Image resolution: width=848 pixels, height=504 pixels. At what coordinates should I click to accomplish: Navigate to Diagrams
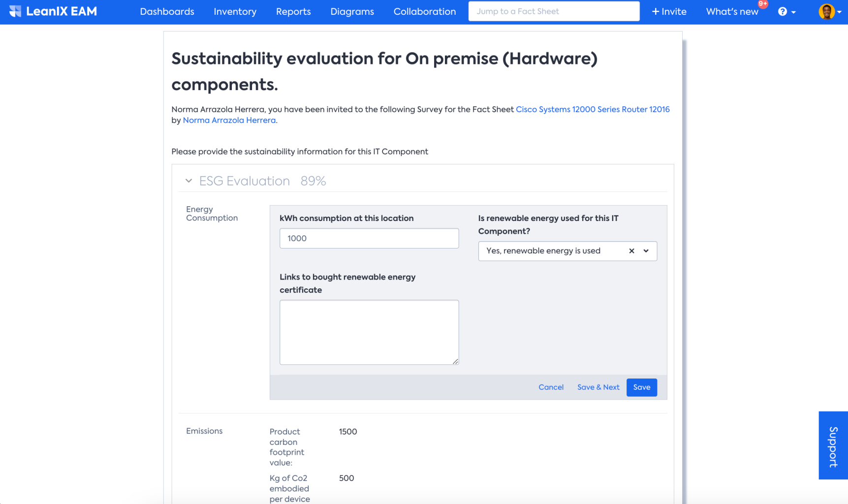coord(352,11)
